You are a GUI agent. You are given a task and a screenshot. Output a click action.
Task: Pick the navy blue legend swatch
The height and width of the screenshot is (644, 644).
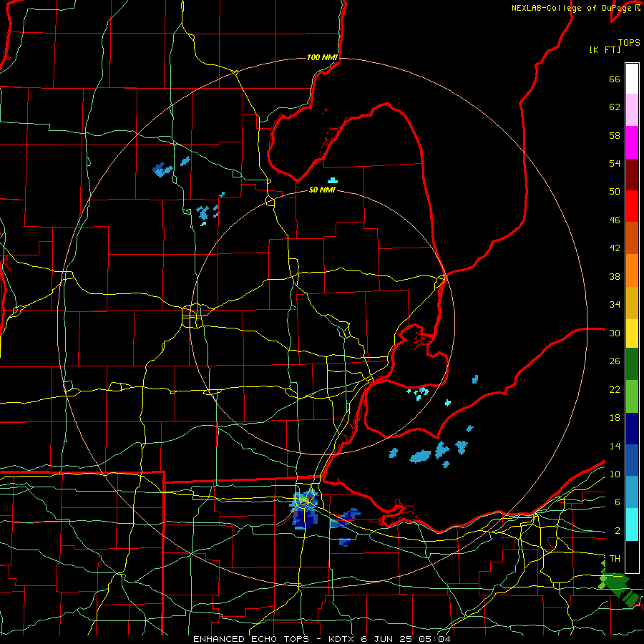coord(632,429)
